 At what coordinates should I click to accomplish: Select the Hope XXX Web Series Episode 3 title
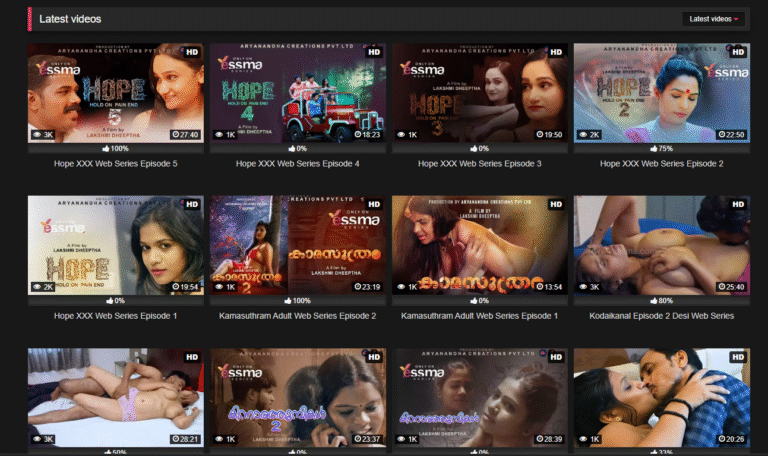[479, 164]
